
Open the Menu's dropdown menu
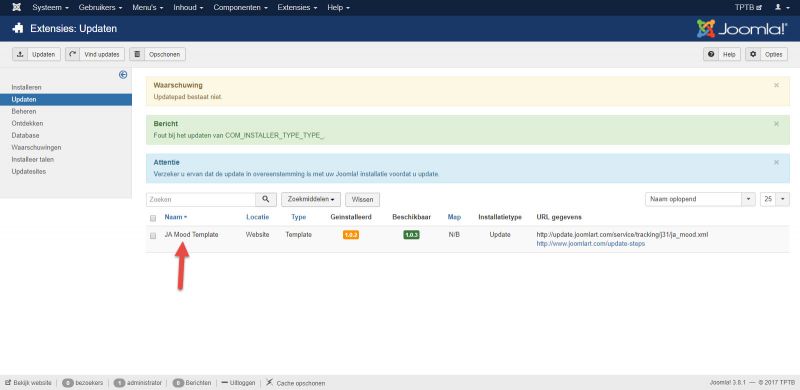pos(147,8)
